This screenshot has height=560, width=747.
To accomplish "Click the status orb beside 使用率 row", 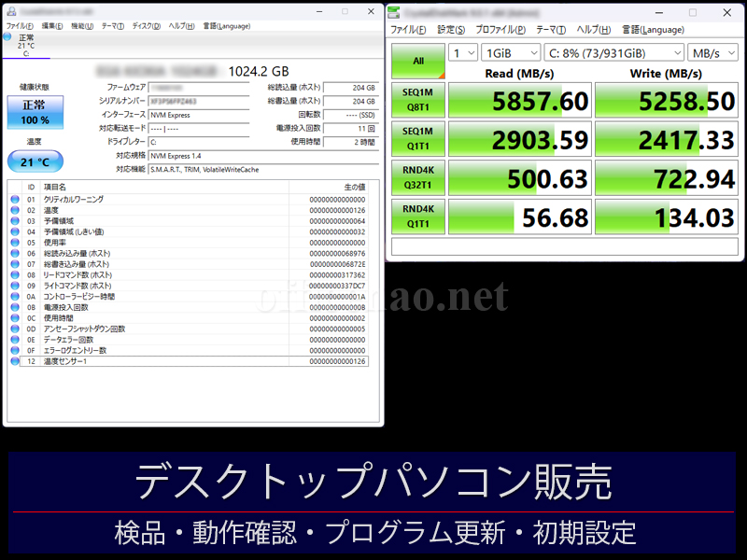I will pyautogui.click(x=14, y=243).
